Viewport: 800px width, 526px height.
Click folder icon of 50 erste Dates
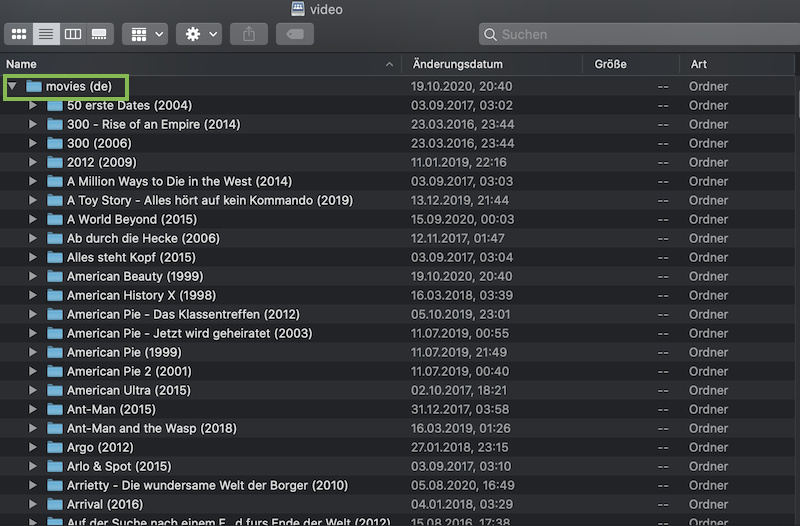(x=55, y=105)
